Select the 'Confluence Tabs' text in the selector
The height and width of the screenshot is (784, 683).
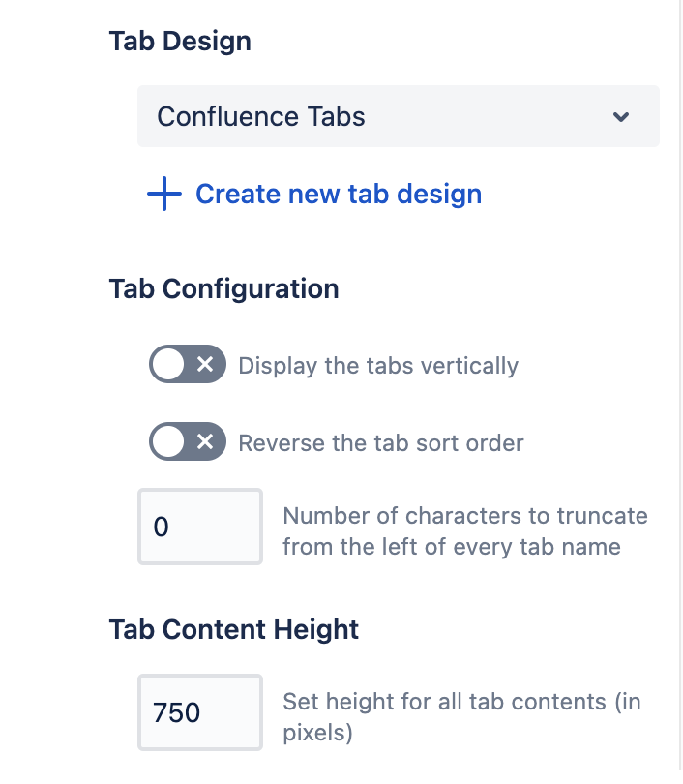pos(261,116)
